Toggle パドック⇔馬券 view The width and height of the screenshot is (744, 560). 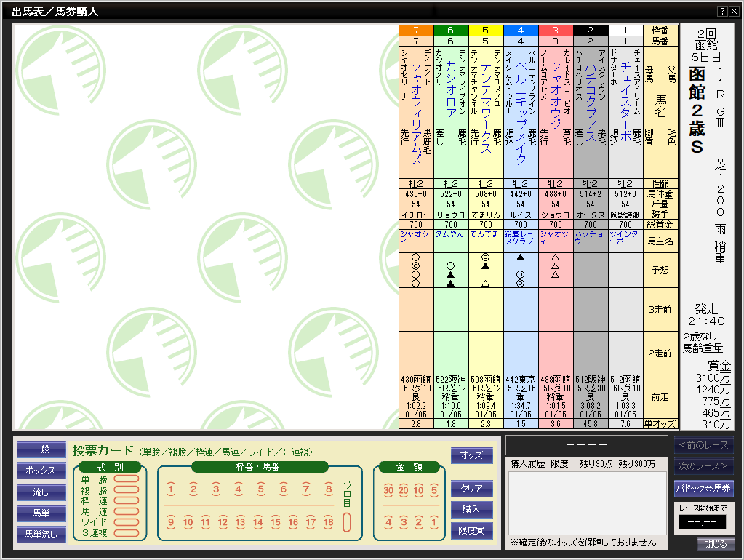(x=703, y=488)
